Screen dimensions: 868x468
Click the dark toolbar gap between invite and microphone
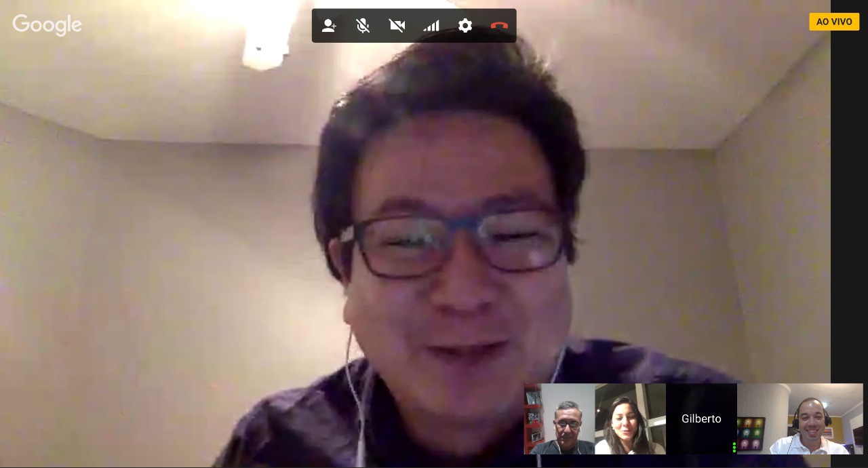coord(346,26)
